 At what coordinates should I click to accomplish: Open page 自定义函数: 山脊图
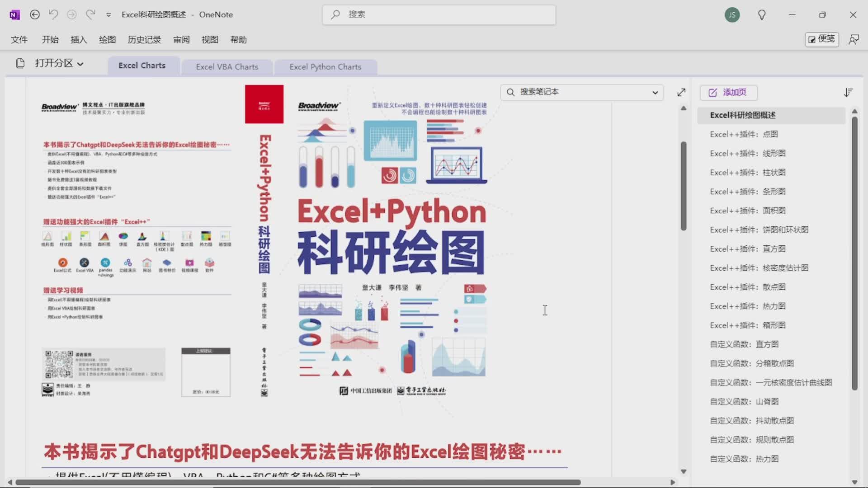coord(771,402)
